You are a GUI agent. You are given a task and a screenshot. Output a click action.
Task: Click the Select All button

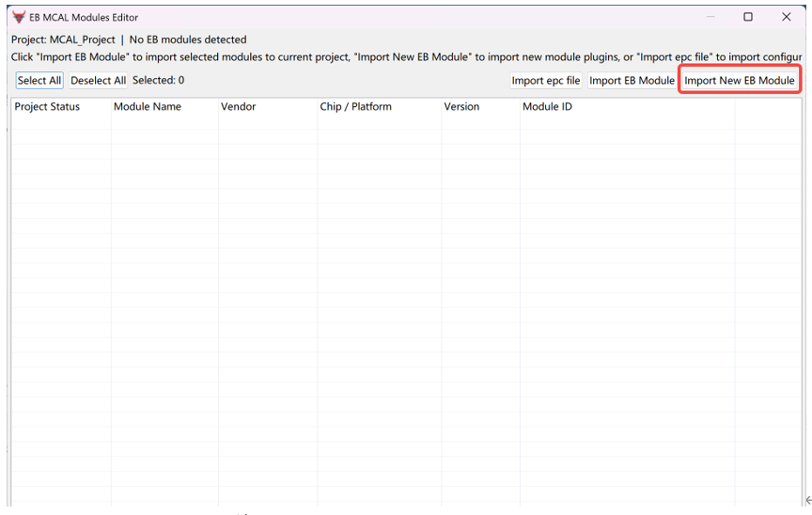point(39,80)
